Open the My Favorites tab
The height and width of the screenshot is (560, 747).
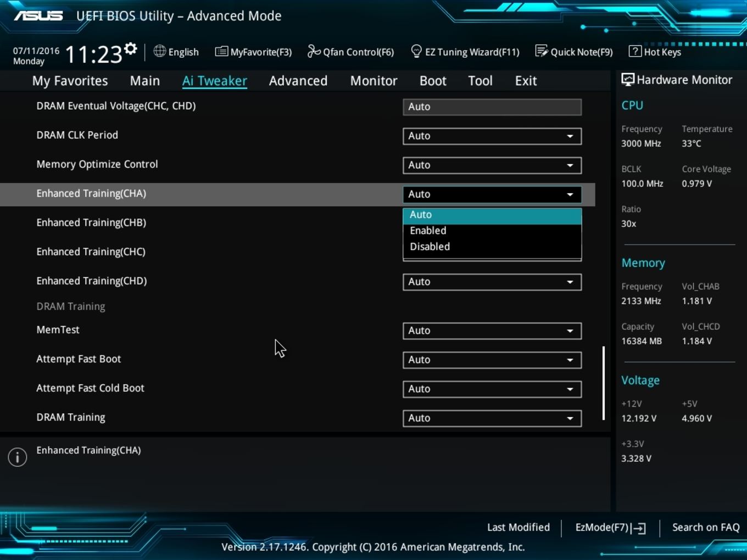(70, 81)
